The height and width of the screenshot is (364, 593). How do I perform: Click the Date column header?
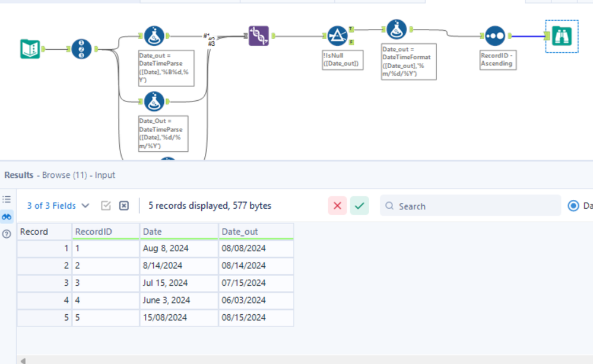point(179,231)
